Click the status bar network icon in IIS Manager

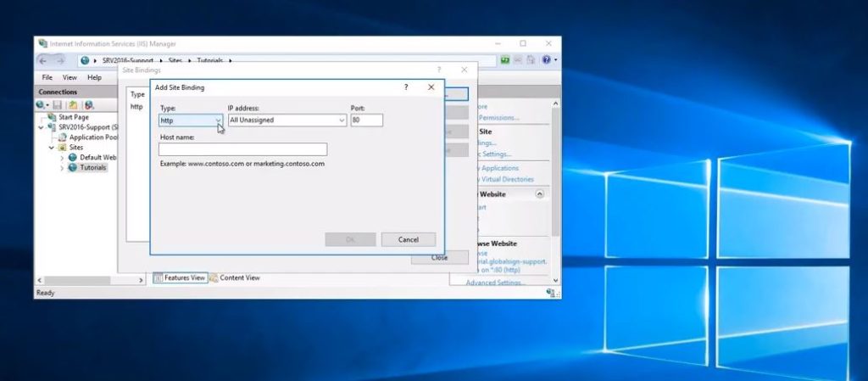tap(551, 293)
